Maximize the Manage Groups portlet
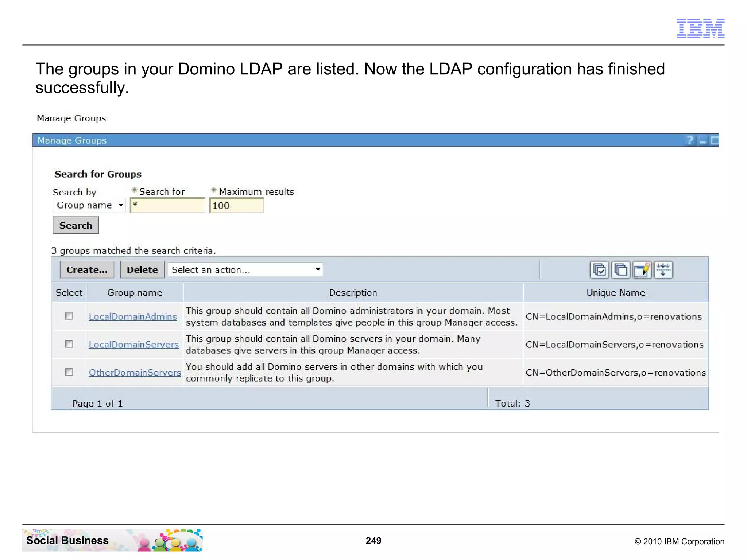The width and height of the screenshot is (747, 560). (715, 140)
